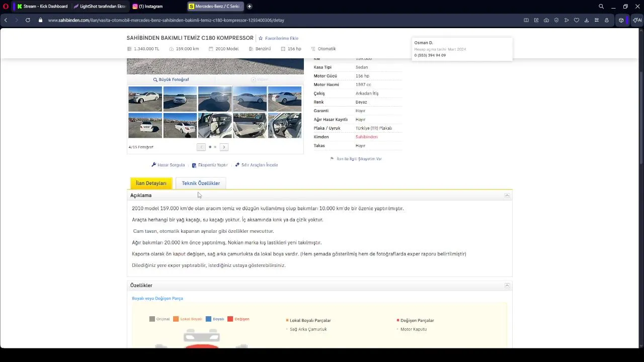
Task: Open a new tab with plus icon
Action: (250, 7)
